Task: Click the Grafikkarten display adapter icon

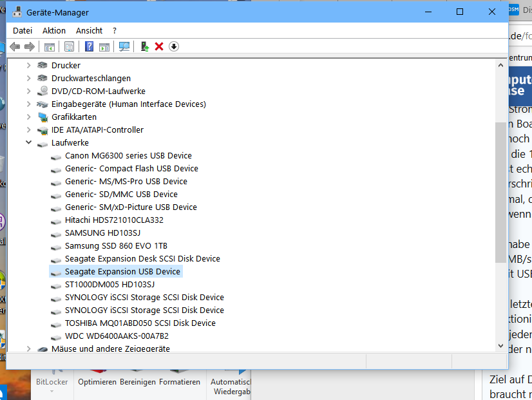Action: [x=43, y=117]
